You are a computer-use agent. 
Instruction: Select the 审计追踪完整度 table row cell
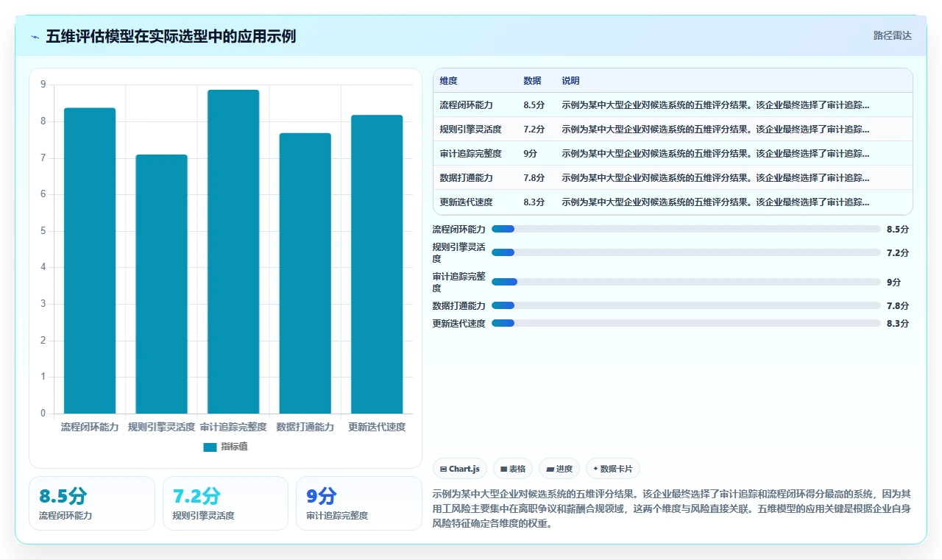pyautogui.click(x=470, y=154)
